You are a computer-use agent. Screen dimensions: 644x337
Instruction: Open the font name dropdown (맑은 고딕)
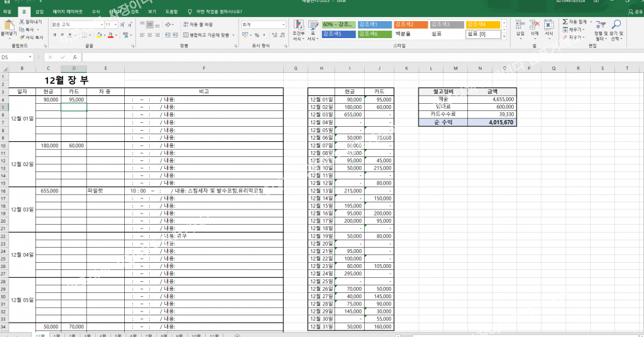tap(76, 24)
